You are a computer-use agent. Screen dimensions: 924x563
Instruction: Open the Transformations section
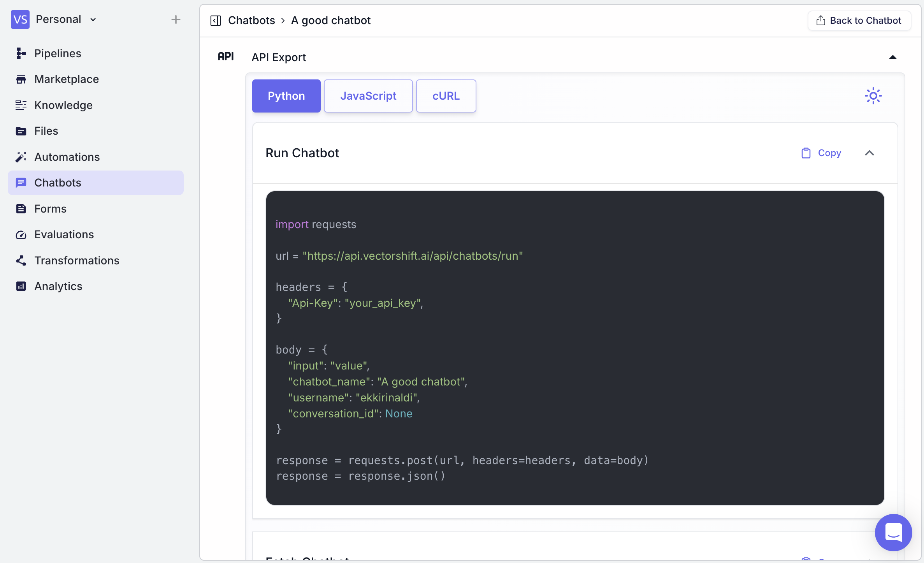point(77,260)
